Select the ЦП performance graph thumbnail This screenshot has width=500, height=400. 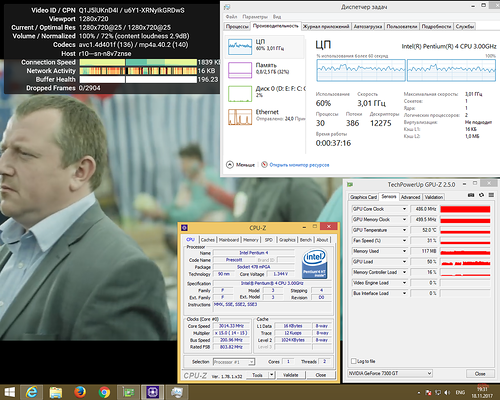[x=240, y=47]
